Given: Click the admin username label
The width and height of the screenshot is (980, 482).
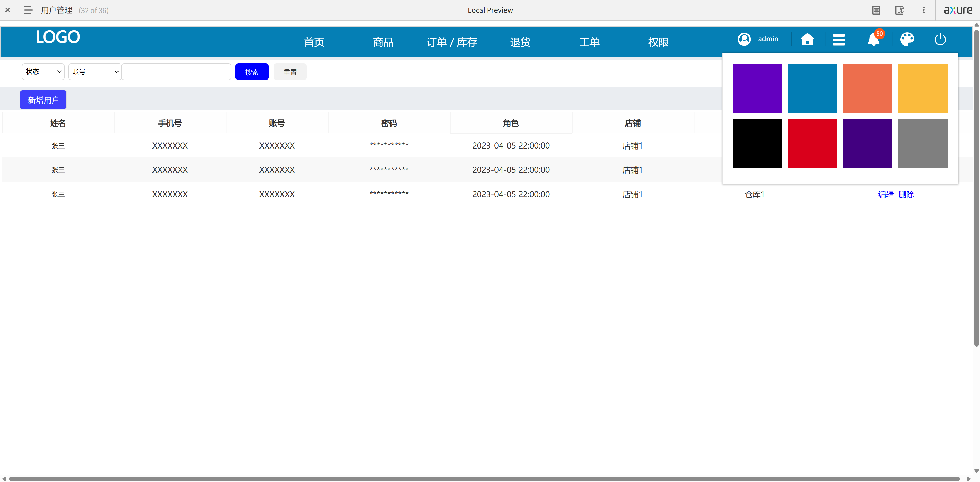Looking at the screenshot, I should 768,39.
